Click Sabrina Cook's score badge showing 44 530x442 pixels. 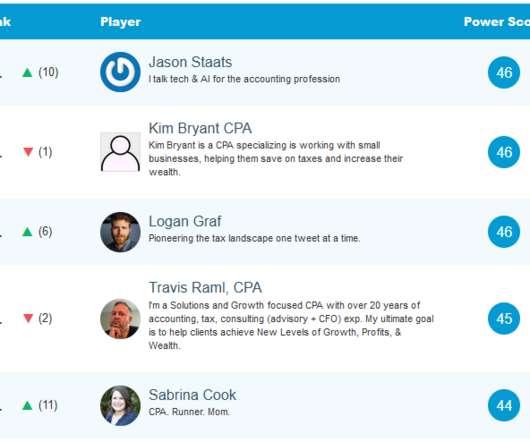pos(504,405)
